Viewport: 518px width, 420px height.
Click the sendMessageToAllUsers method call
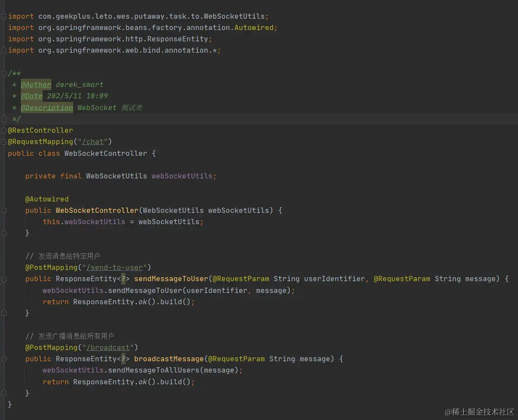click(154, 370)
